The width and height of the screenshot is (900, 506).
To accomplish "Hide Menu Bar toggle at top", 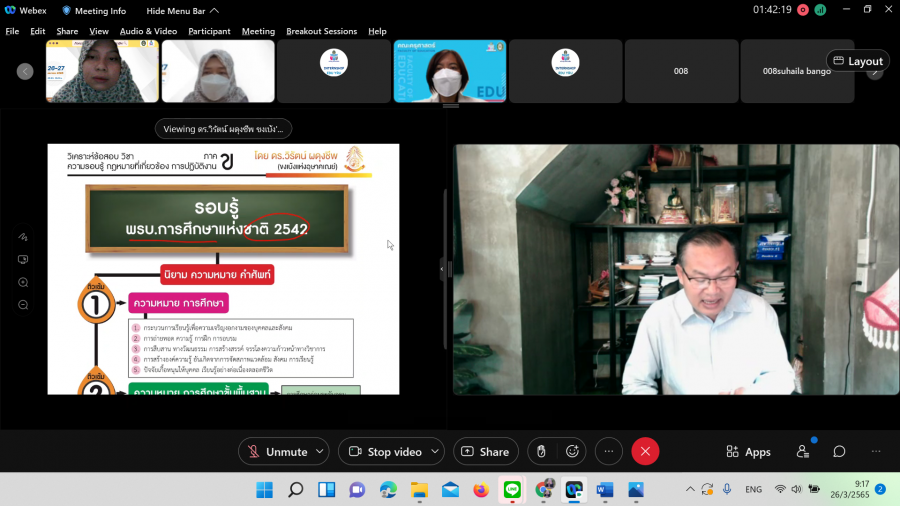I will [182, 11].
